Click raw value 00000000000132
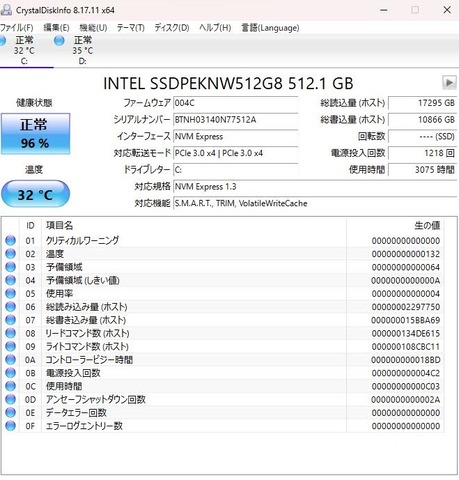The height and width of the screenshot is (480, 459). point(406,254)
